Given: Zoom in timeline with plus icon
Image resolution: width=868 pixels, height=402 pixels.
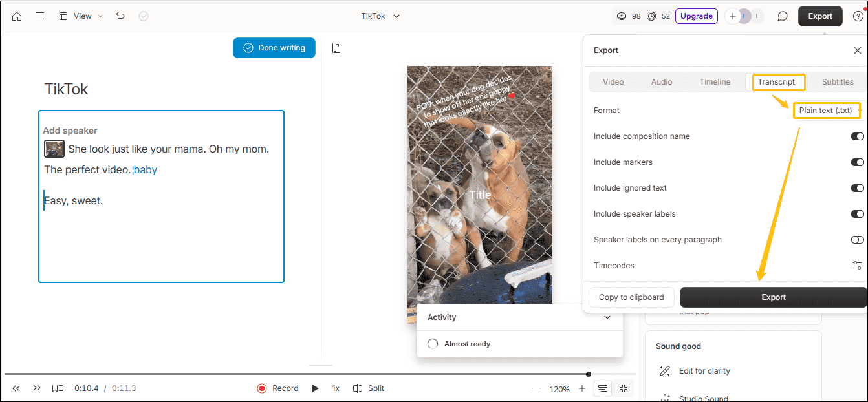Looking at the screenshot, I should [x=582, y=388].
